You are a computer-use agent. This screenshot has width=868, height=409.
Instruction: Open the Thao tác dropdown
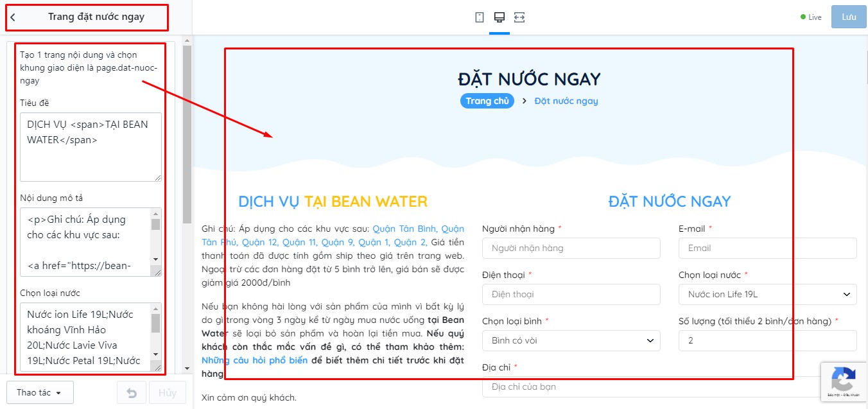point(40,392)
